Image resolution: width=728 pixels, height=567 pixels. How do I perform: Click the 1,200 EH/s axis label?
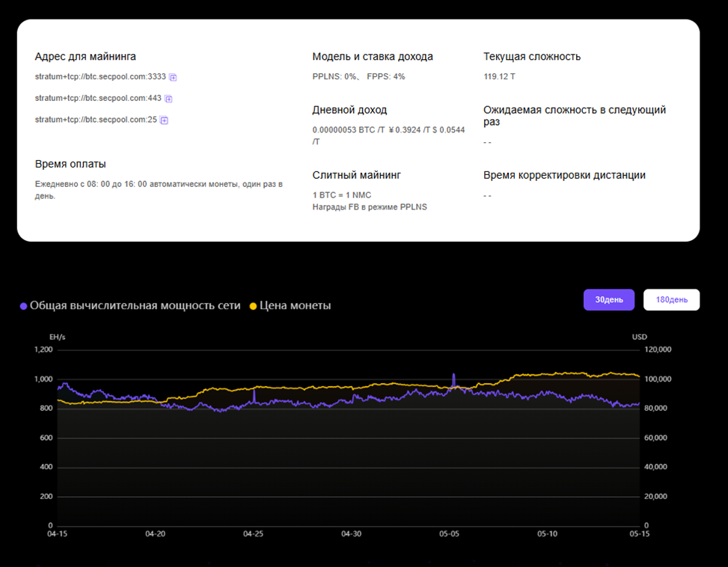pos(43,350)
